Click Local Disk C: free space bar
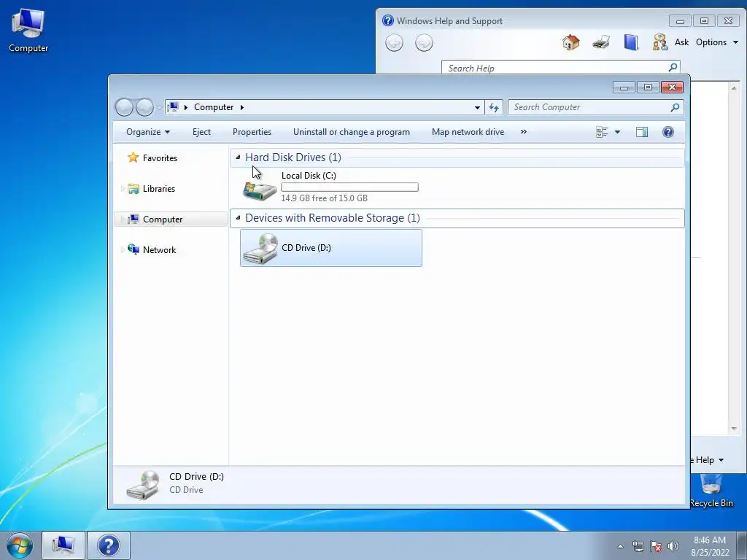747x560 pixels. click(349, 187)
